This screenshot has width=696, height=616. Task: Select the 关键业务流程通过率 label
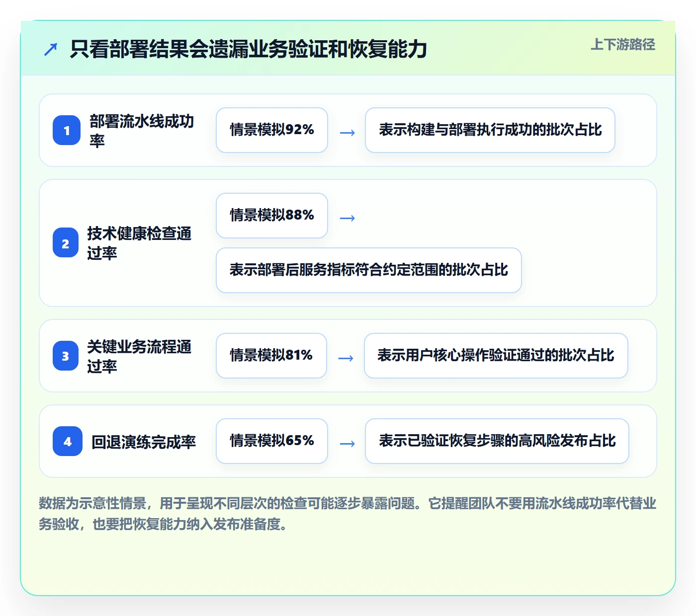coord(140,356)
